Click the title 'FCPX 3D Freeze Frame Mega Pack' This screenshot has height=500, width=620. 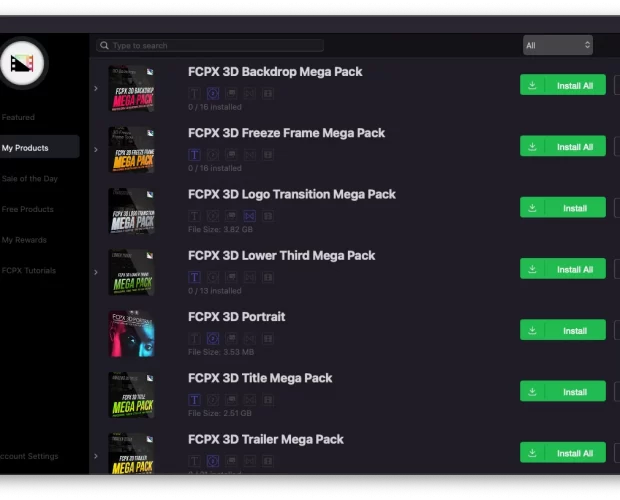[286, 133]
